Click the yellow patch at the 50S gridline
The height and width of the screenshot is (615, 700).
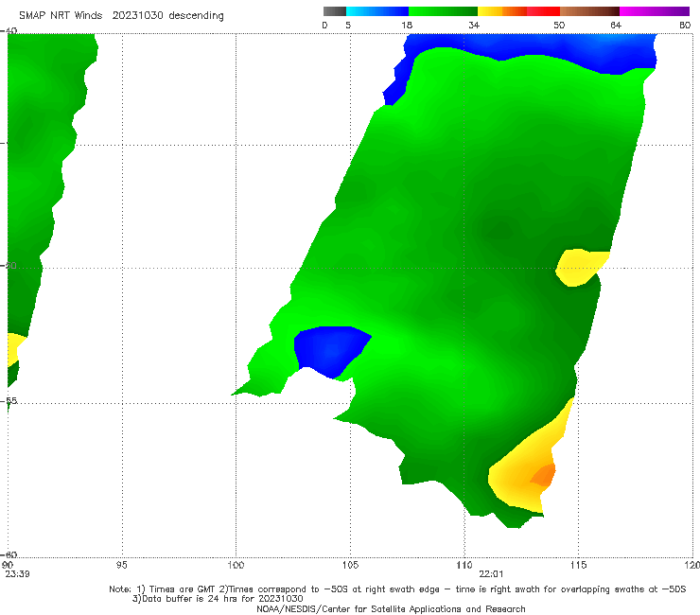[x=581, y=267]
